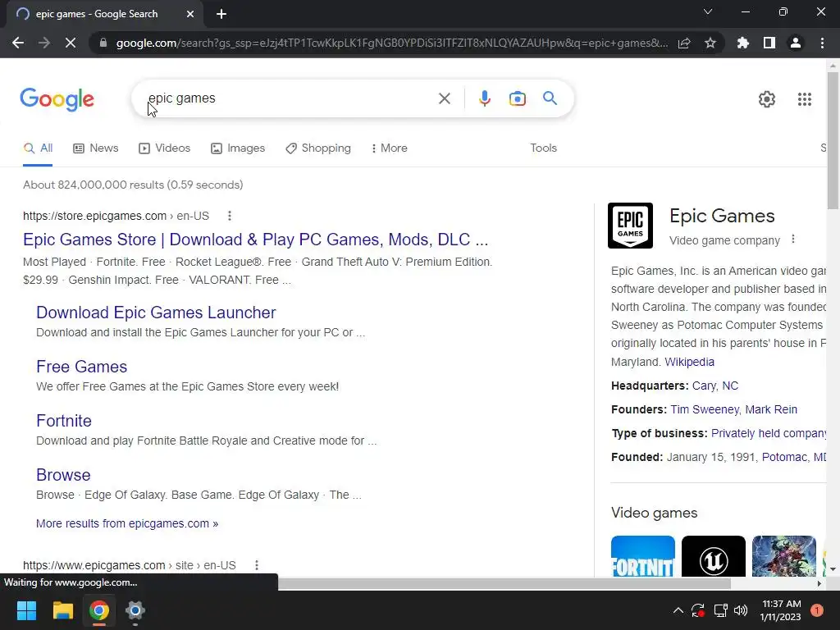Open options for www.epicgames.com result
Screen dimensions: 840x630
pyautogui.click(x=257, y=565)
